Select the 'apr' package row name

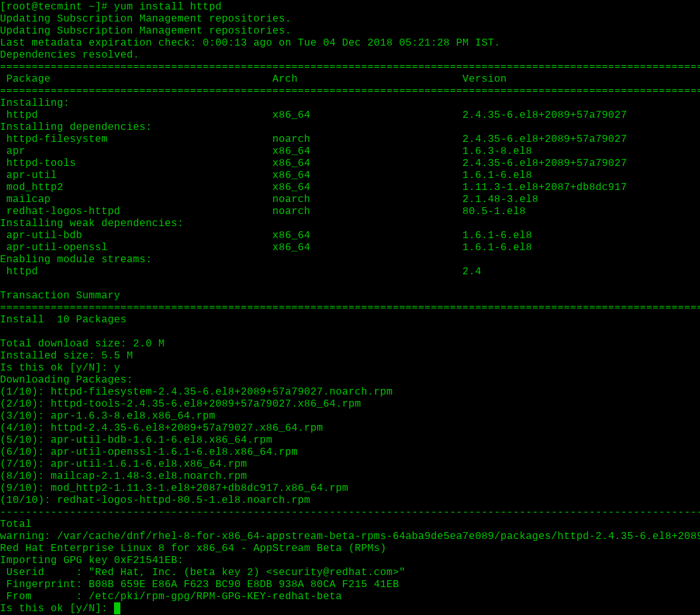(16, 151)
